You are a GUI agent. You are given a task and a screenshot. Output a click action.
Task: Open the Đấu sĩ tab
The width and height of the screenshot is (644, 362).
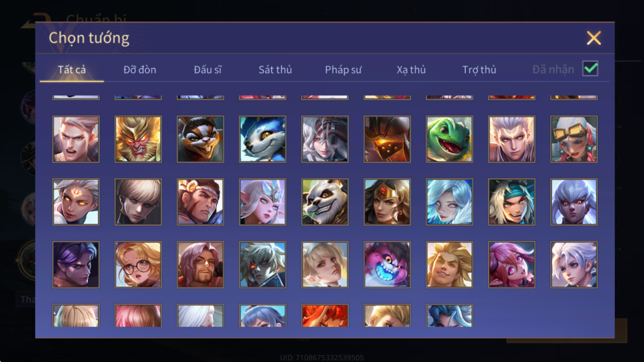(x=208, y=70)
